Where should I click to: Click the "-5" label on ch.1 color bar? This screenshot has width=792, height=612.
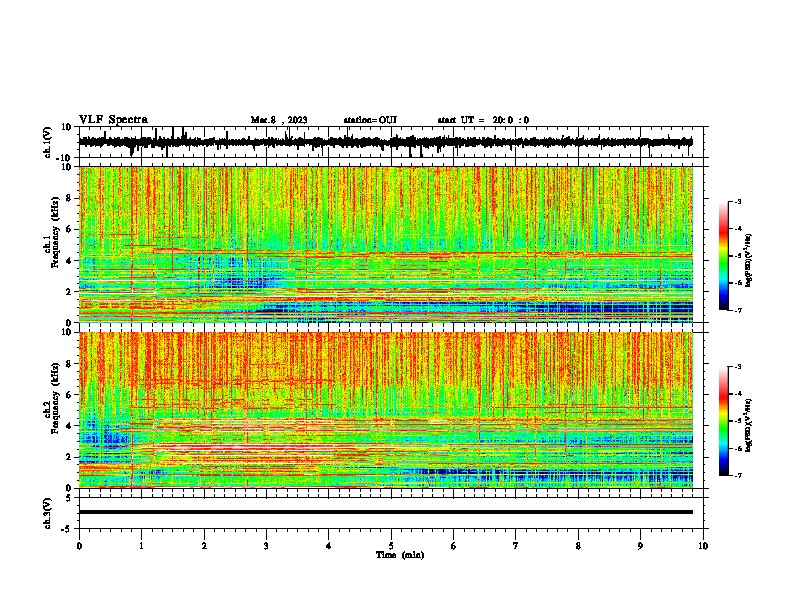tap(737, 256)
